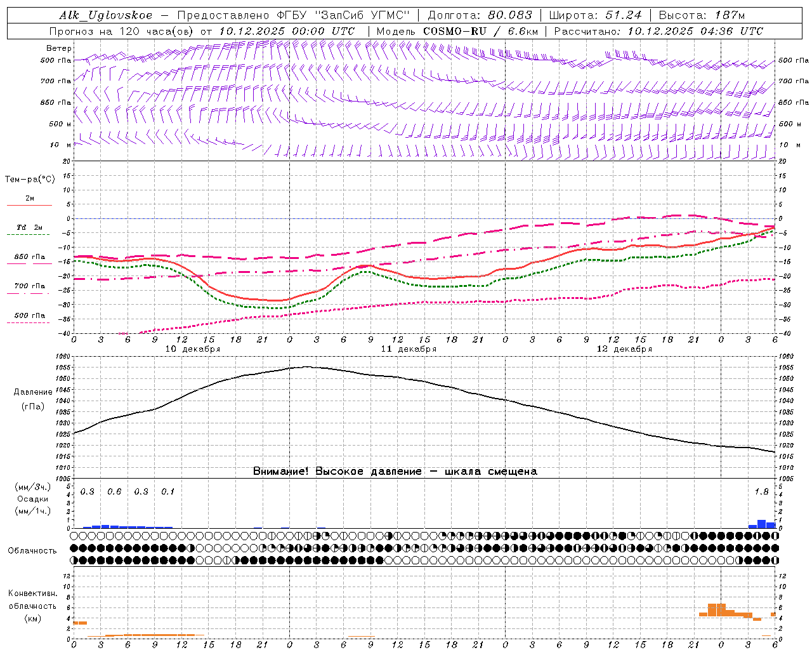Click the 0.1 precipitation amount
This screenshot has width=812, height=650.
click(x=167, y=491)
